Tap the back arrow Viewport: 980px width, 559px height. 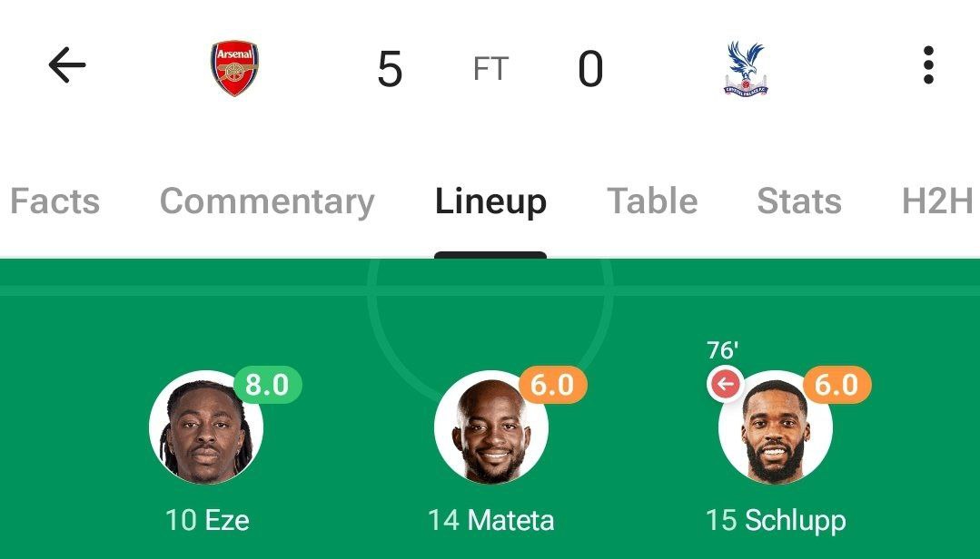pyautogui.click(x=66, y=65)
